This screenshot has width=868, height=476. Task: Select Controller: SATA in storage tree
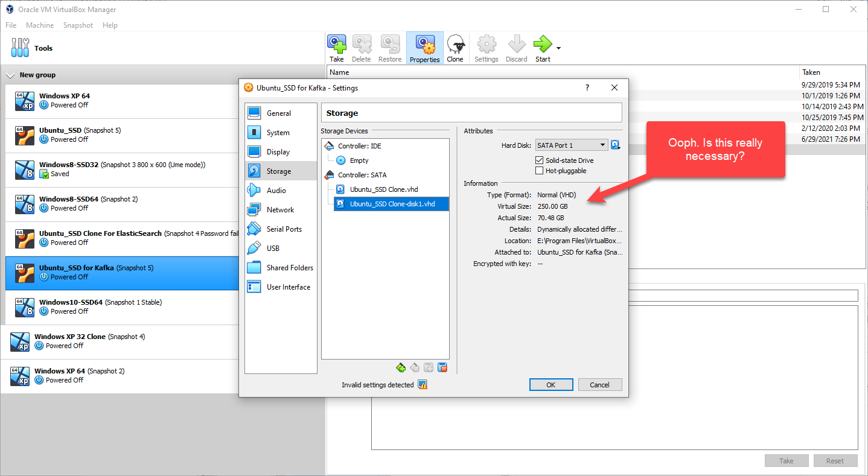click(x=362, y=175)
